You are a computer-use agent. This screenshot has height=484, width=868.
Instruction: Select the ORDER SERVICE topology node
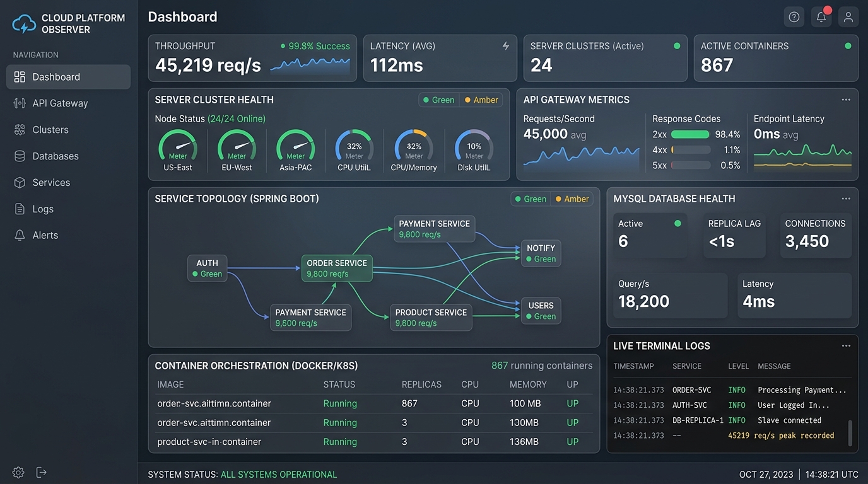[x=337, y=268]
